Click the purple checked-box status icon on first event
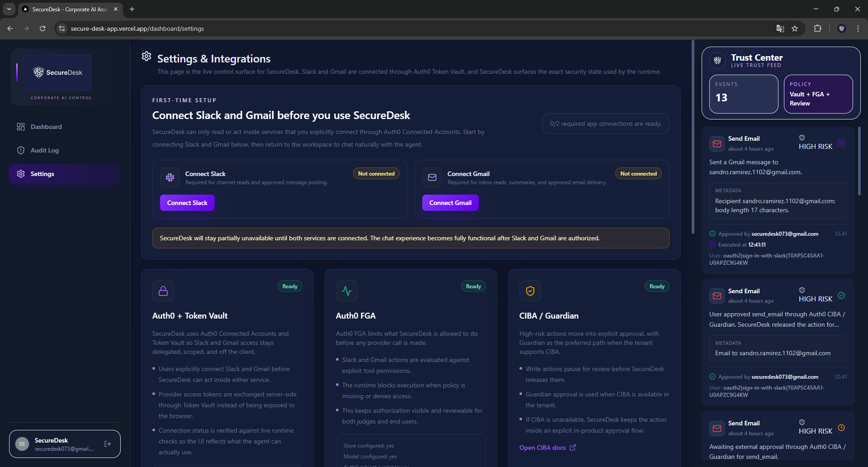Image resolution: width=868 pixels, height=467 pixels. (841, 143)
